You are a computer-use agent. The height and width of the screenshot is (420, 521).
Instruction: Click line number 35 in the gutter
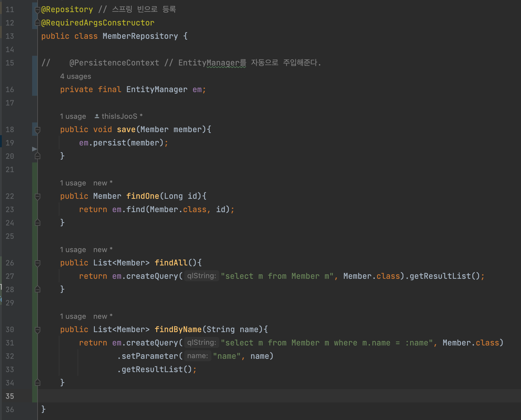pos(10,396)
